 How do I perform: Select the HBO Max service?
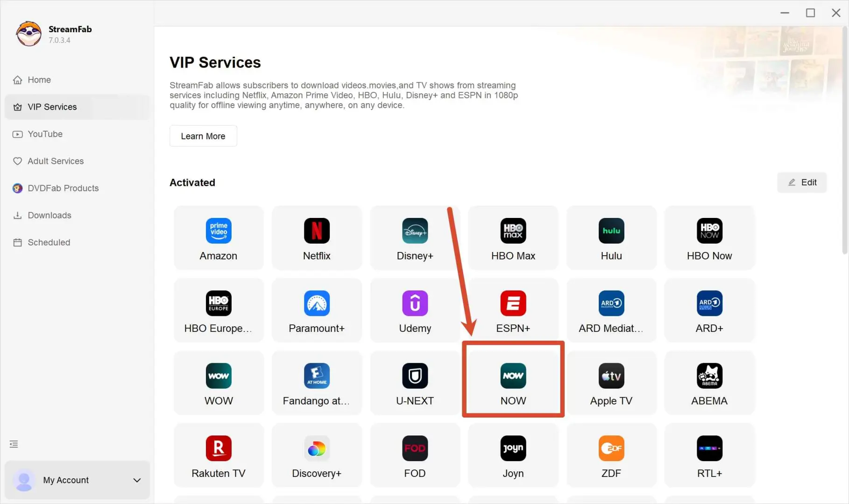(x=513, y=238)
